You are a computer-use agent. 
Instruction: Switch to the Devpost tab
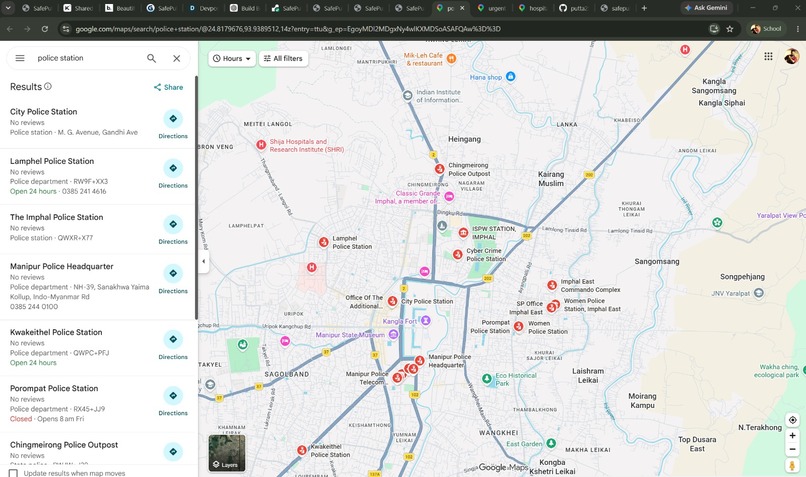coord(203,8)
